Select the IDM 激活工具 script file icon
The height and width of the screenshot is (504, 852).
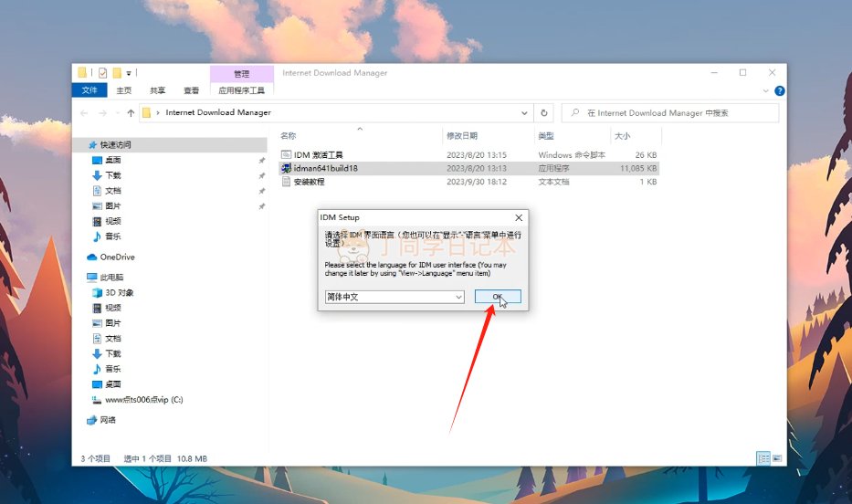click(286, 155)
